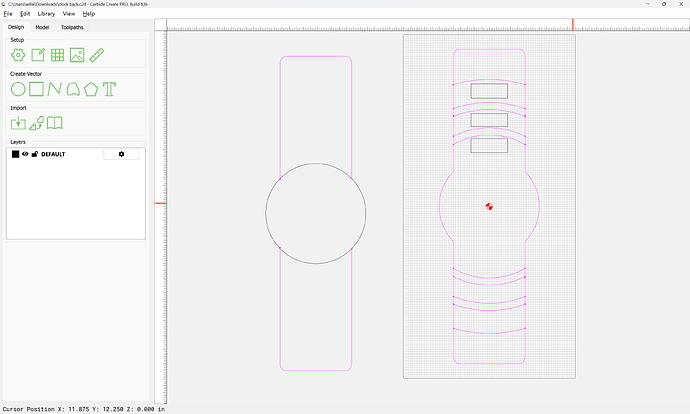Screen dimensions: 690x414
Task: Select the Polygon vector tool
Action: 91,89
